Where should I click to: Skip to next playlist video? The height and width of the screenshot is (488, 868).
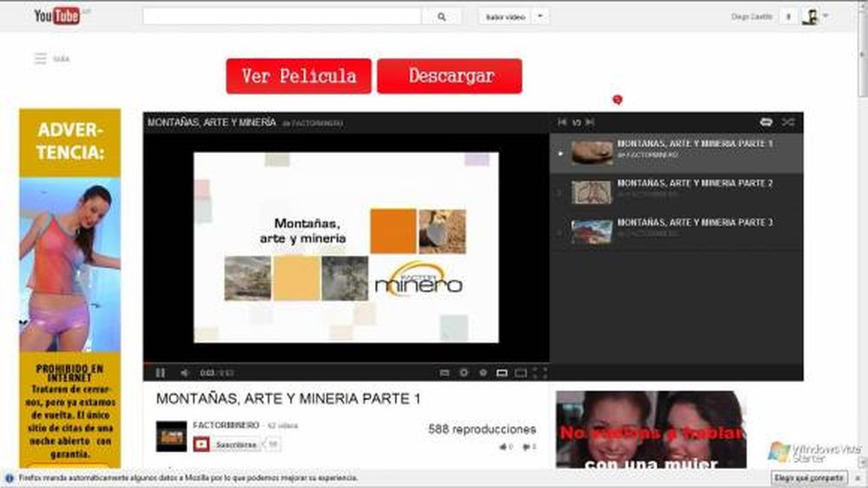pyautogui.click(x=590, y=122)
